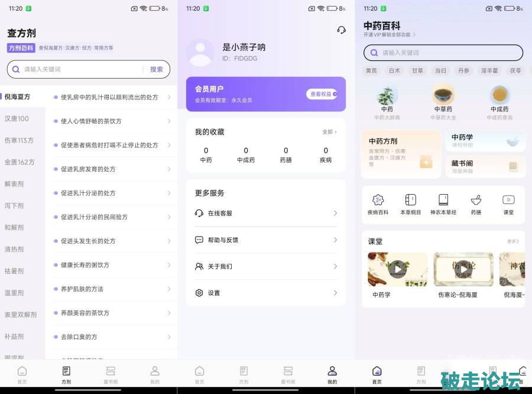This screenshot has width=532, height=394.
Task: Select the 黄芪 keyword chip
Action: (x=371, y=70)
